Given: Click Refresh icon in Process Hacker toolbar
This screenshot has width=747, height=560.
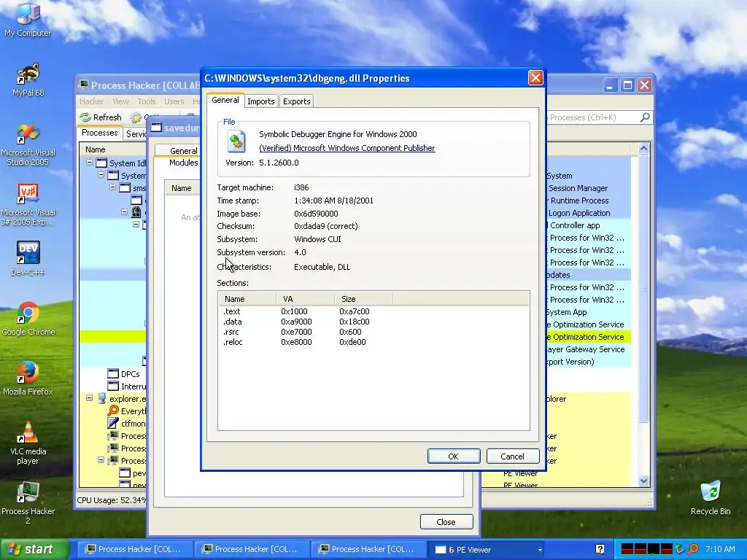Looking at the screenshot, I should [x=85, y=117].
